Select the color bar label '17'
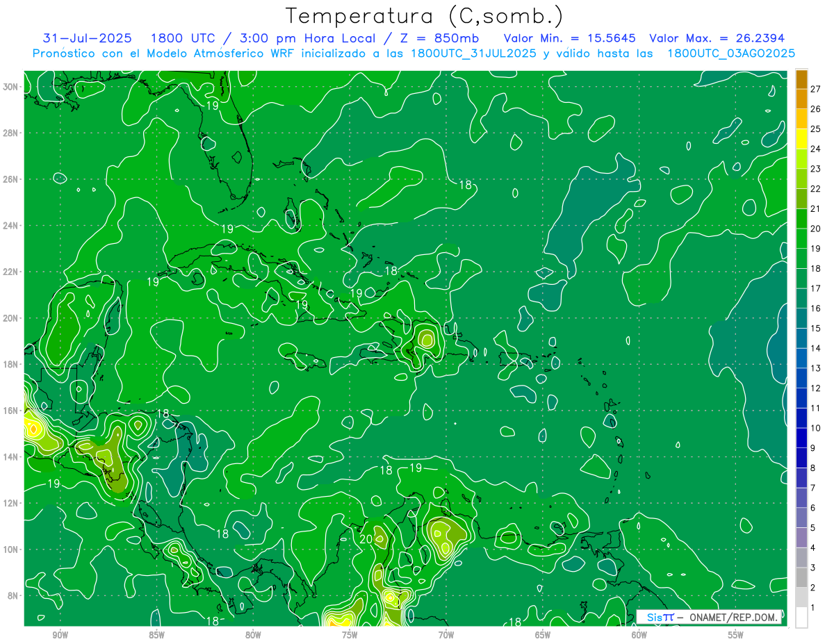 (x=816, y=288)
